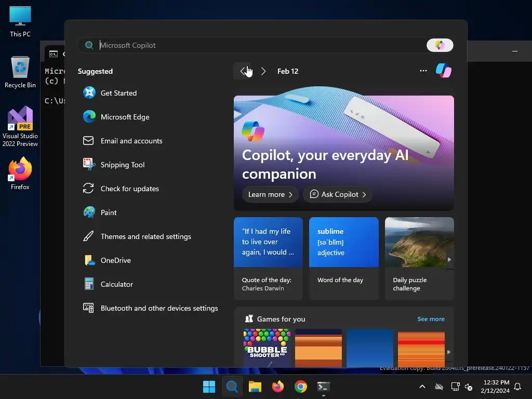Click Copilot, your everyday AI companion banner
Screen dimensions: 532x399
coord(344,153)
